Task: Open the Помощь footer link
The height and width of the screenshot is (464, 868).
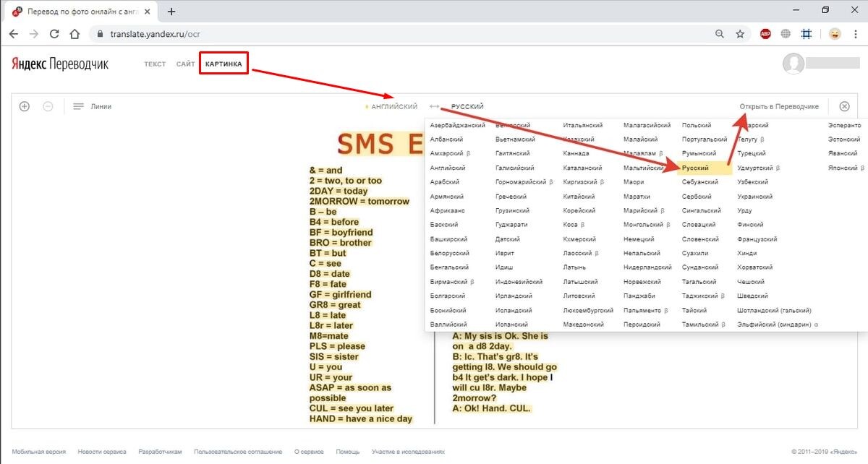Action: (347, 452)
